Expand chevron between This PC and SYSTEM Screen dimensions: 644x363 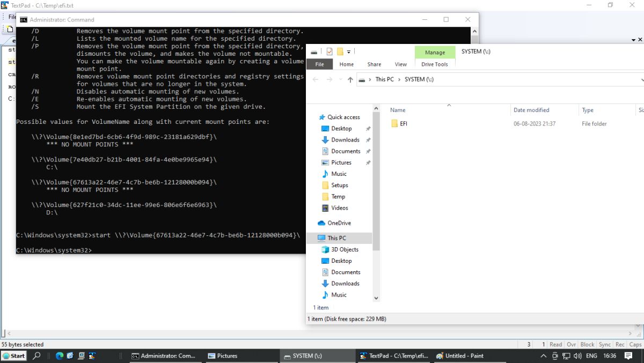pyautogui.click(x=399, y=79)
